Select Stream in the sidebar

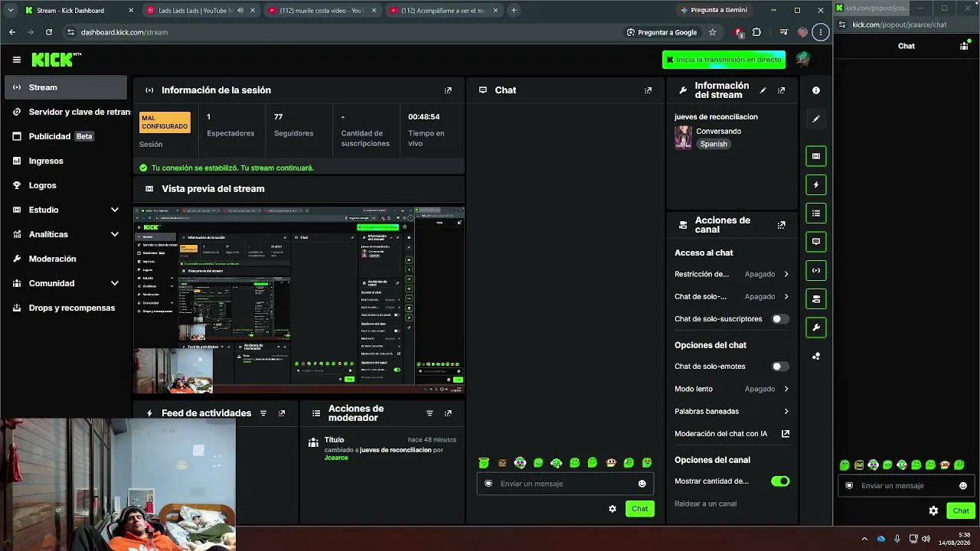pyautogui.click(x=66, y=87)
